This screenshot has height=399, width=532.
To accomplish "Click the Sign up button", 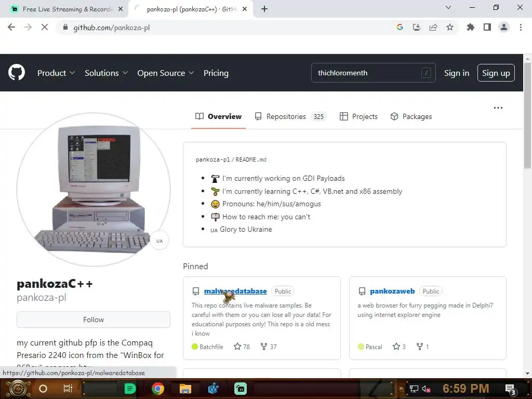I will click(x=496, y=73).
